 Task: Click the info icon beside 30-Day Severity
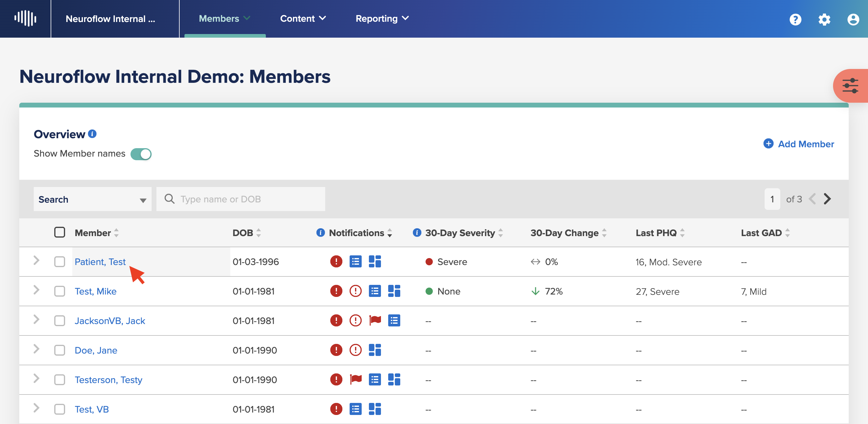[417, 232]
